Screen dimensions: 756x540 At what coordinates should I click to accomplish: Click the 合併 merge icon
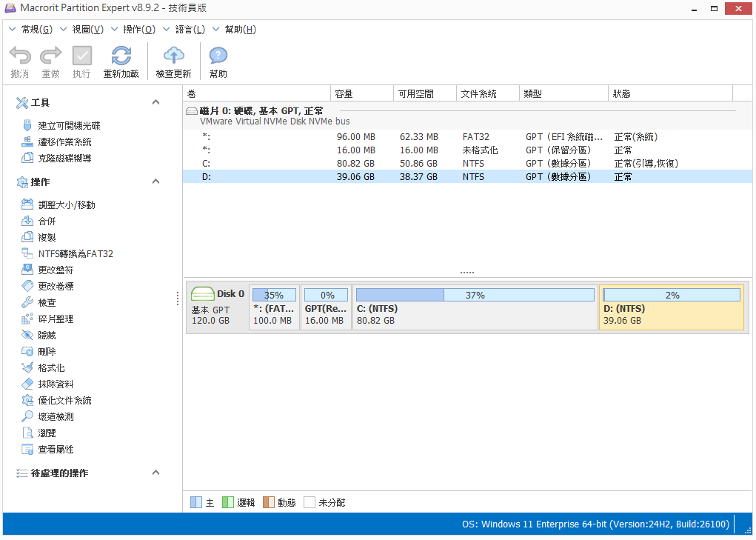click(x=27, y=221)
